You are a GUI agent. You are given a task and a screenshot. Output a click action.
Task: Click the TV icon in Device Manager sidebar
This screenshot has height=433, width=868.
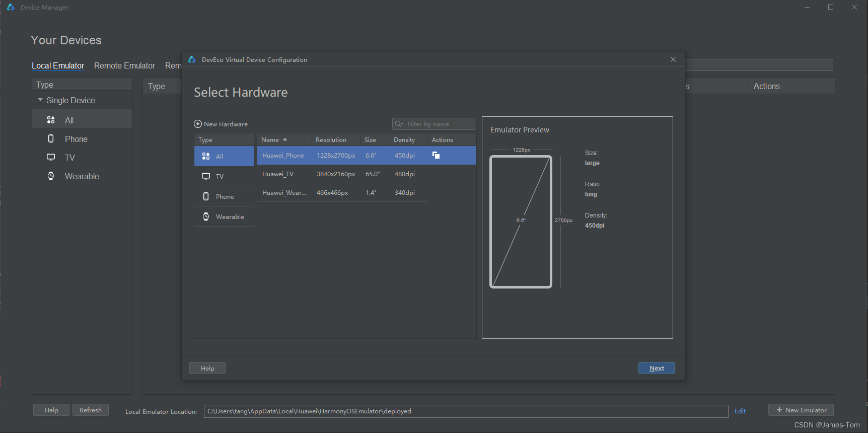click(x=51, y=157)
